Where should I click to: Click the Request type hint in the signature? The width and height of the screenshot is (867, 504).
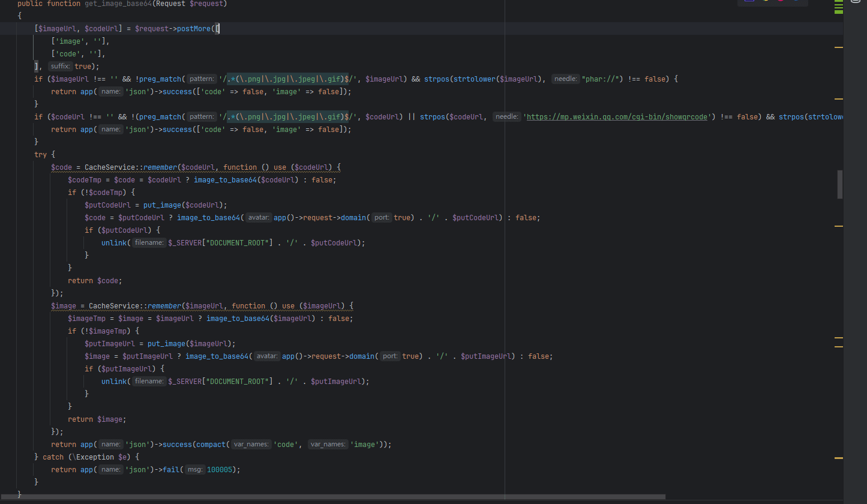click(170, 4)
